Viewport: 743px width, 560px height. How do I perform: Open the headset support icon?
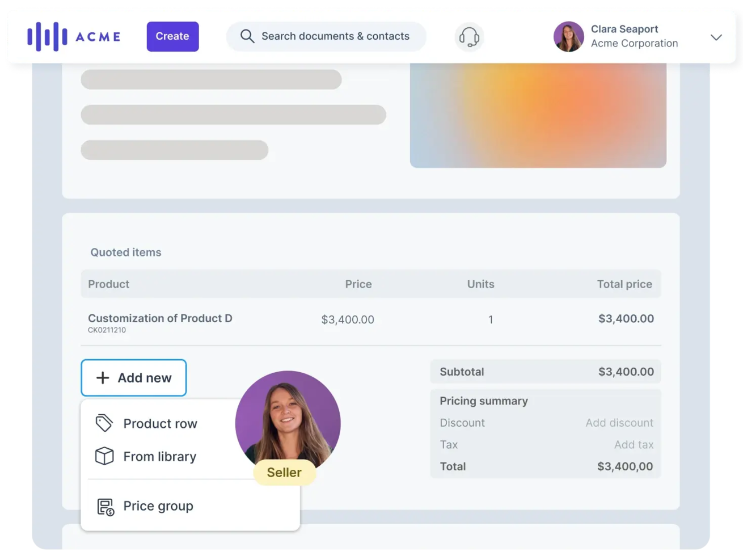click(x=469, y=37)
